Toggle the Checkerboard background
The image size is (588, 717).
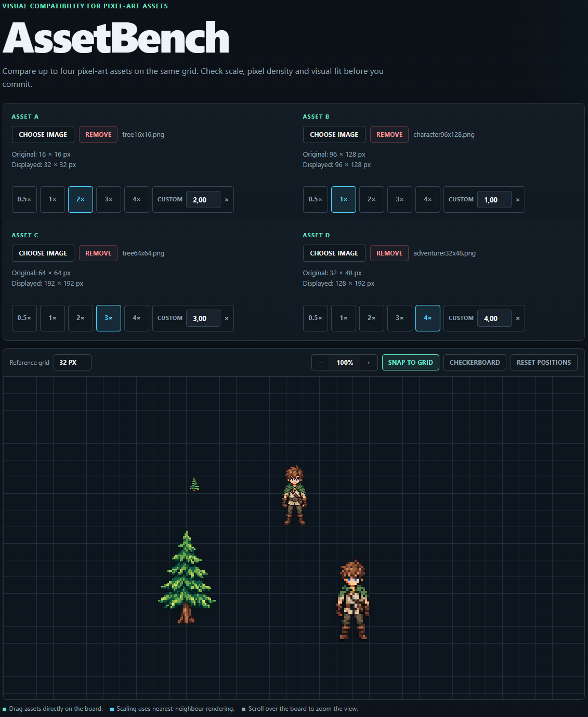(475, 363)
